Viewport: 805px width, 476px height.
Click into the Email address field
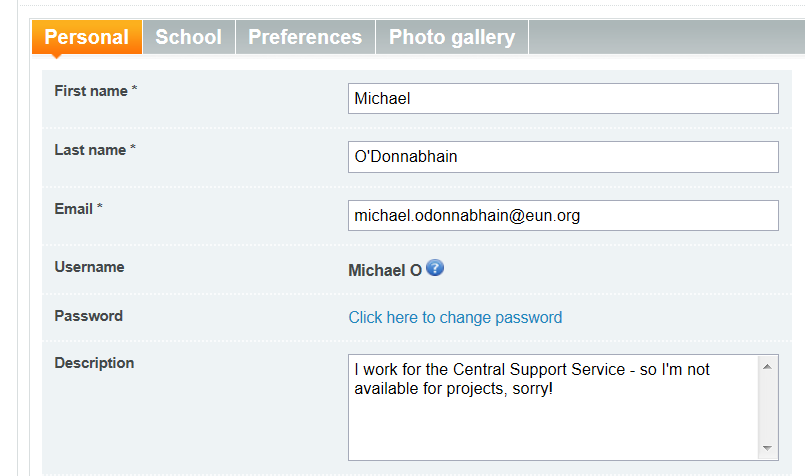pos(563,216)
